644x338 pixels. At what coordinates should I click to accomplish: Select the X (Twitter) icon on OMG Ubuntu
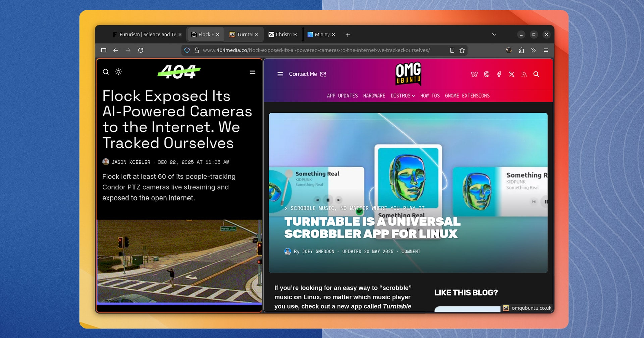pyautogui.click(x=512, y=74)
